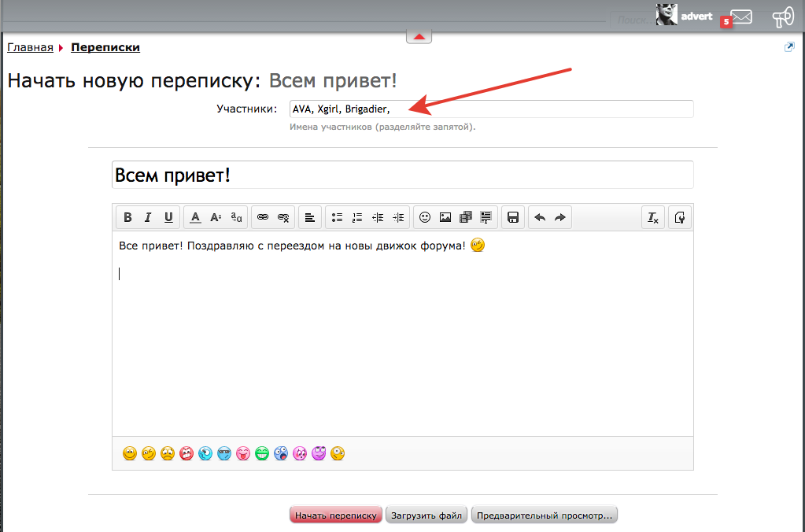Open the mail envelope with 5 notifications
The image size is (805, 532).
(x=740, y=17)
